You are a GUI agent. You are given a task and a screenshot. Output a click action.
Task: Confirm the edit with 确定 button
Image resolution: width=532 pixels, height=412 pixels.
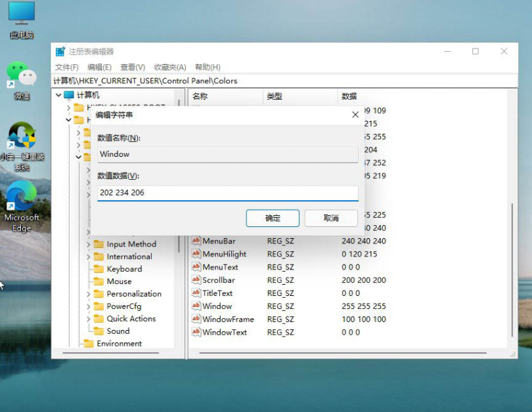(x=273, y=218)
